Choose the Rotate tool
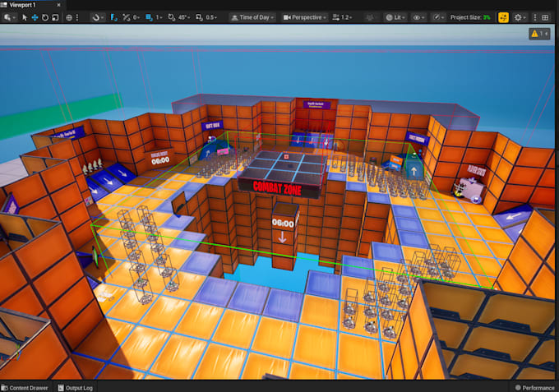This screenshot has width=559, height=392. 45,17
